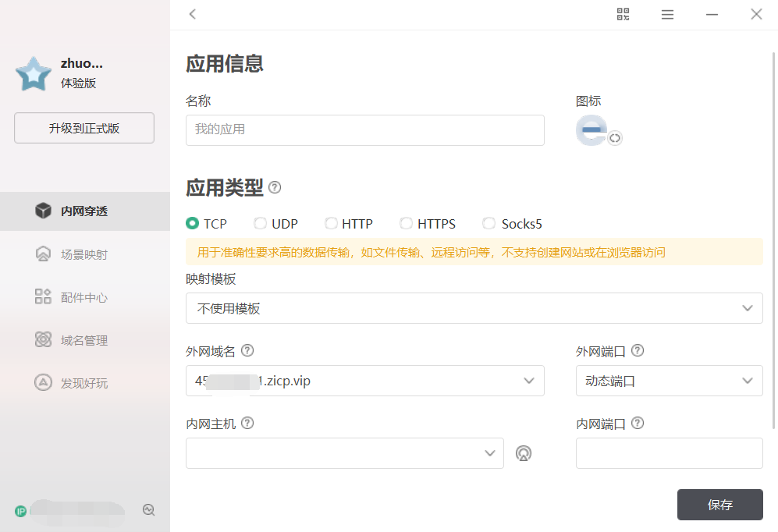Close the application window
Image resolution: width=778 pixels, height=532 pixels.
pyautogui.click(x=756, y=14)
